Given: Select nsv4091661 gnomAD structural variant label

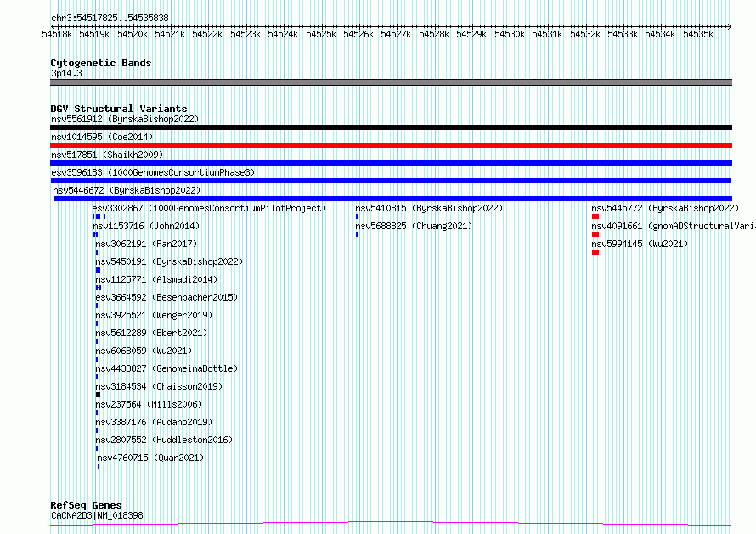Looking at the screenshot, I should pyautogui.click(x=674, y=226).
